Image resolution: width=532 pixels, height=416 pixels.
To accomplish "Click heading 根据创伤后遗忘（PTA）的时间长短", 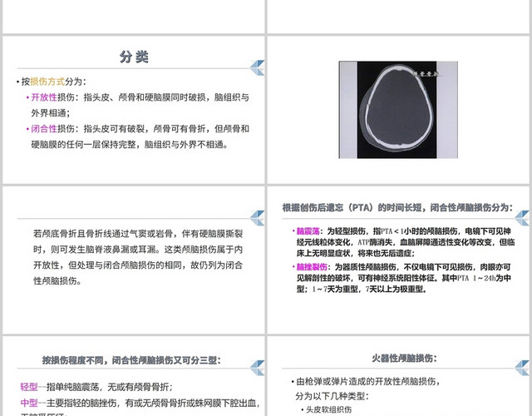I will [397, 207].
